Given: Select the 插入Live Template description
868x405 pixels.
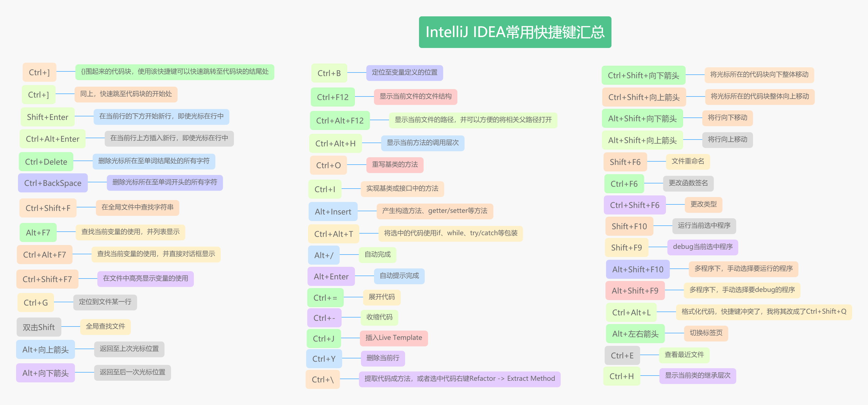Looking at the screenshot, I should tap(394, 338).
